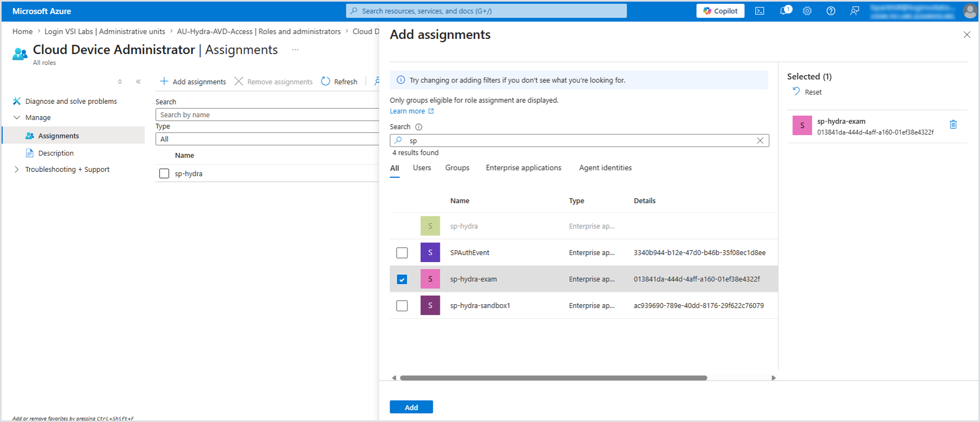Open Login VSI Labs Administrative units breadcrumb
Screen dimensions: 980x422
coord(105,31)
